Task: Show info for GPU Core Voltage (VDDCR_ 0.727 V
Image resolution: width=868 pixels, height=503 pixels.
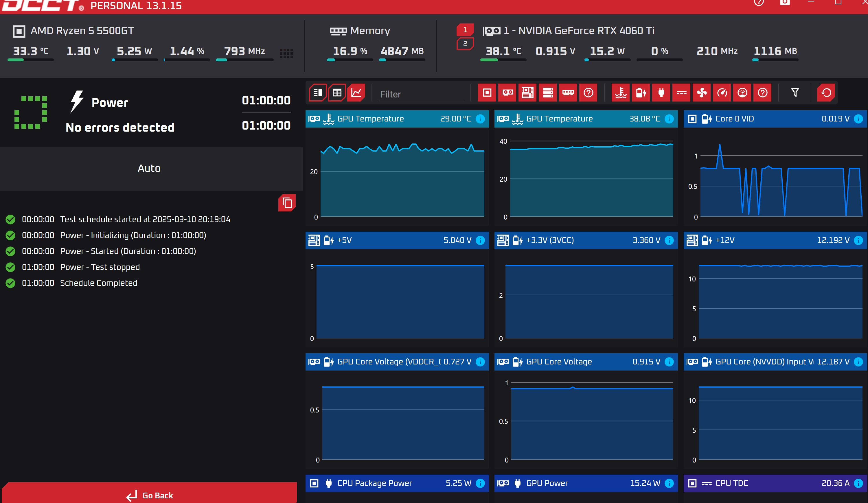Action: point(480,362)
